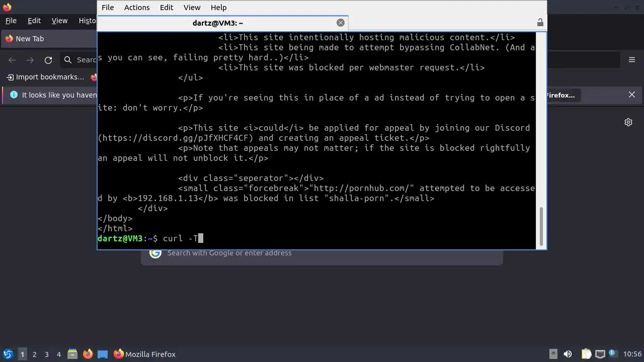Click the info icon in notification bar
The height and width of the screenshot is (362, 644).
(14, 95)
